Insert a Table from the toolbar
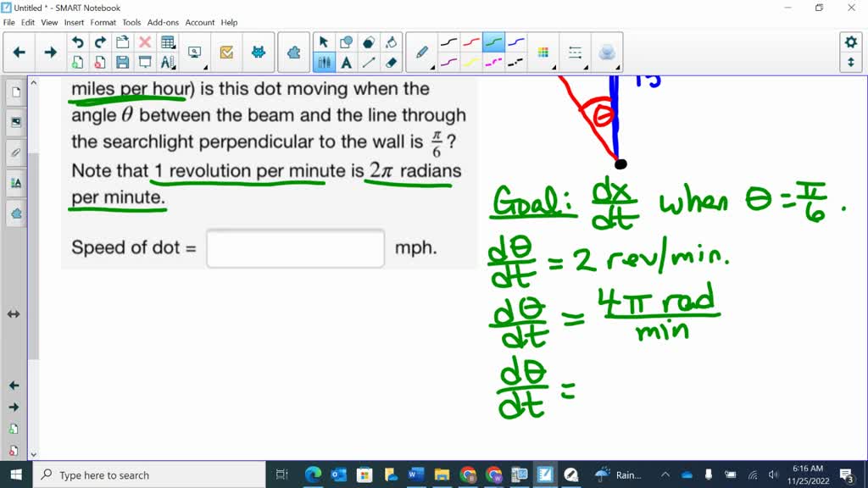The width and height of the screenshot is (868, 488). click(166, 41)
